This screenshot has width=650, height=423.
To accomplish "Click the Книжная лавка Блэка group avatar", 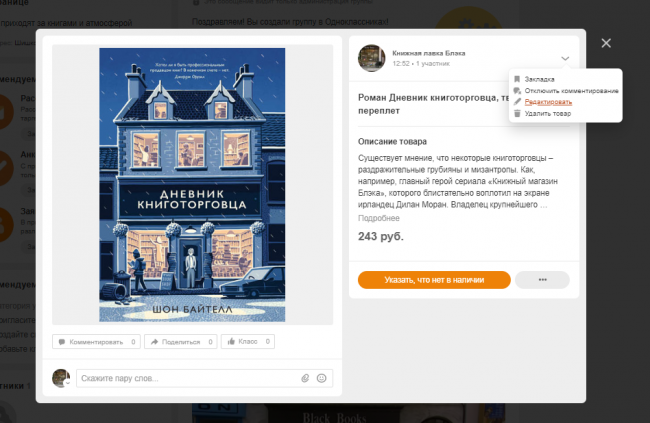I will pyautogui.click(x=371, y=57).
